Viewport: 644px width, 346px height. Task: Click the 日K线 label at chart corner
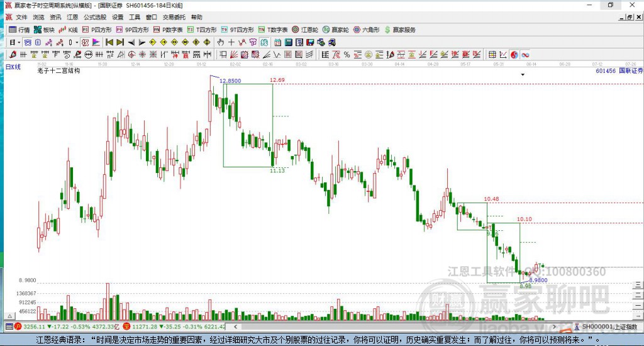point(13,67)
